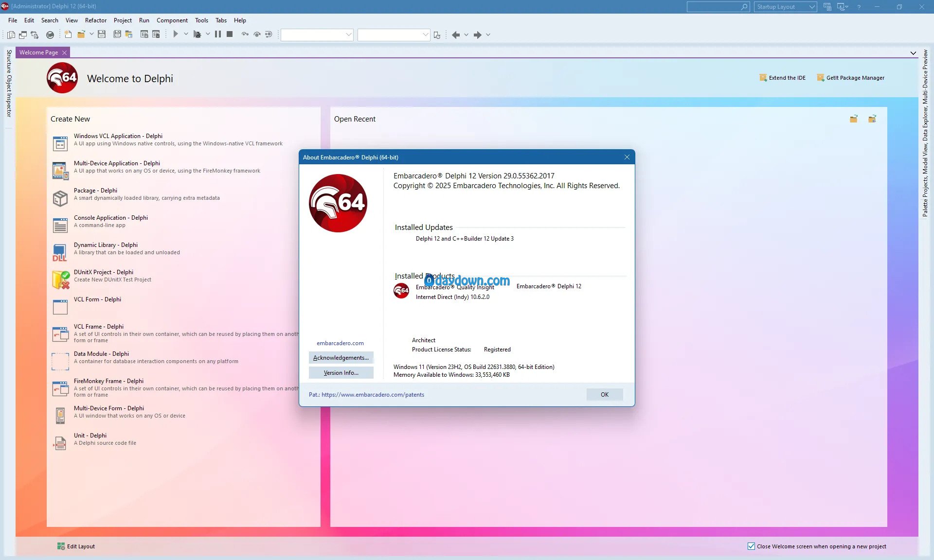
Task: Click the Save All toolbar icon
Action: pyautogui.click(x=117, y=35)
